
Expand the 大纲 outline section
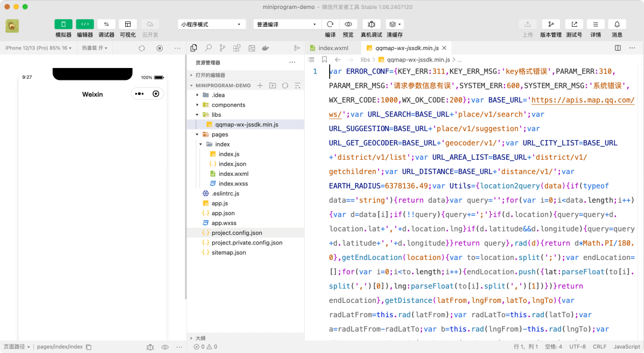point(246,338)
